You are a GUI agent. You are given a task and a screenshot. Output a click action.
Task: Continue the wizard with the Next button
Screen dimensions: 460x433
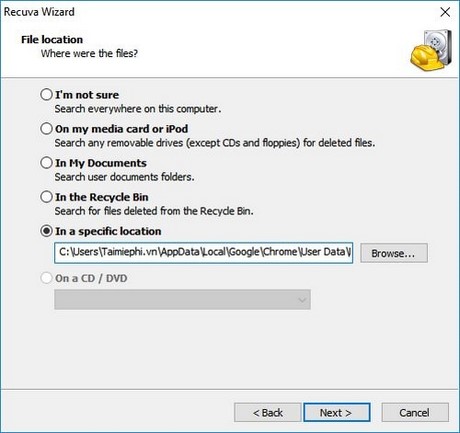pos(337,412)
